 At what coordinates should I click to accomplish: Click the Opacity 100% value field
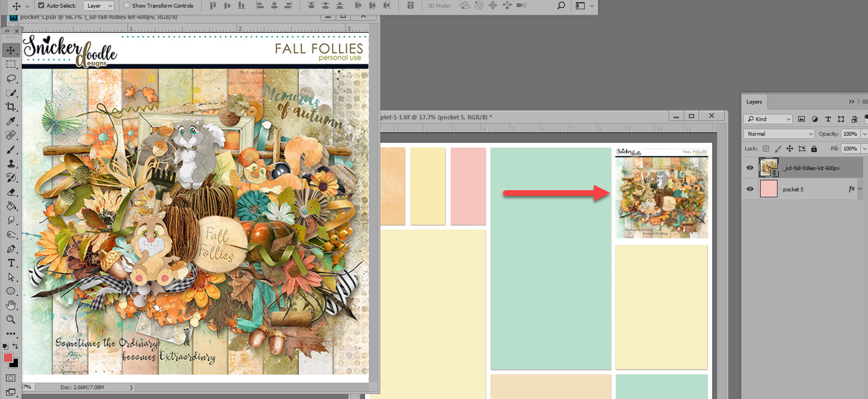coord(850,134)
